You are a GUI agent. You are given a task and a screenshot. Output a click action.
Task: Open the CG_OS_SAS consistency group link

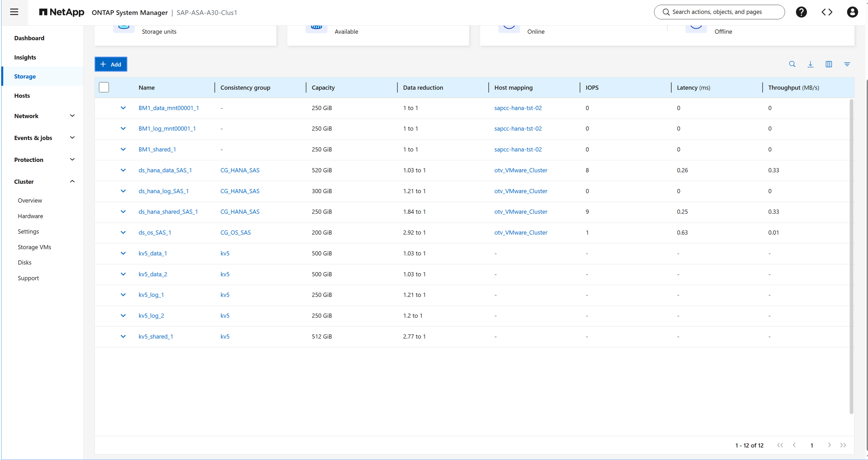(235, 232)
